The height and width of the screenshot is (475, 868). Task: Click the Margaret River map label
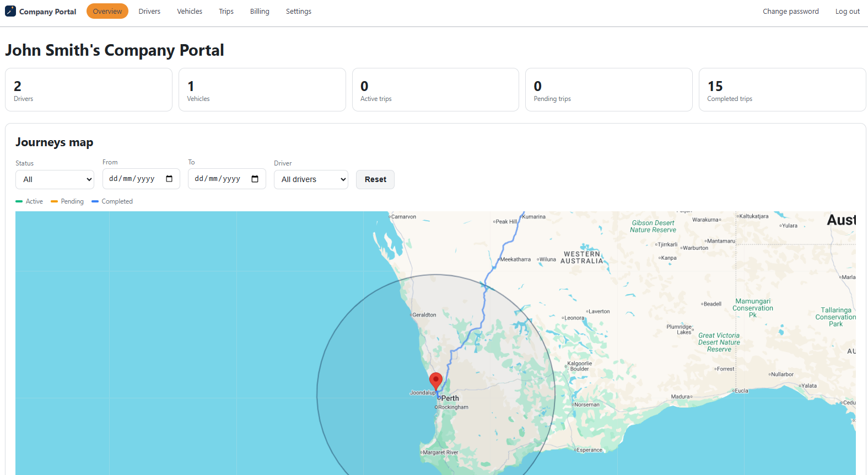(440, 452)
